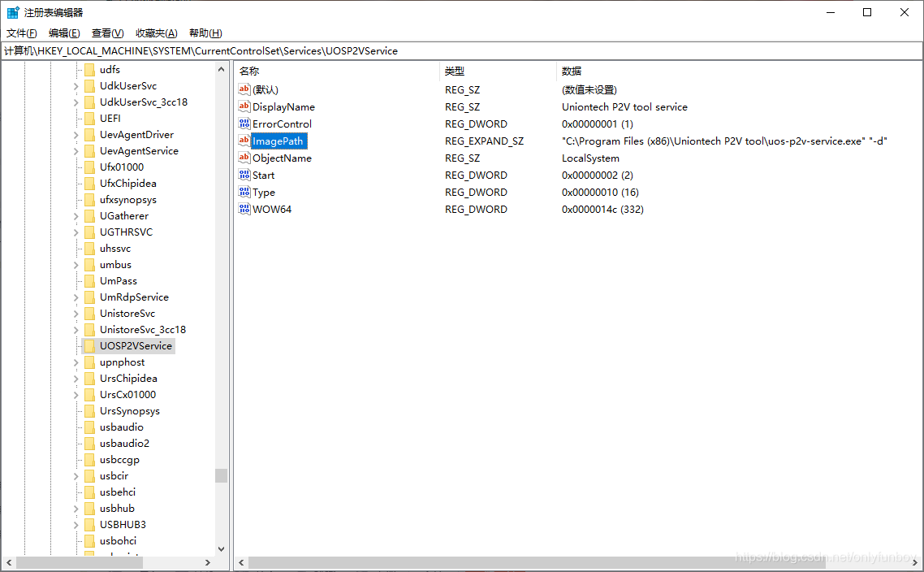
Task: Click the DWORD icon beside WOW64
Action: pyautogui.click(x=244, y=210)
